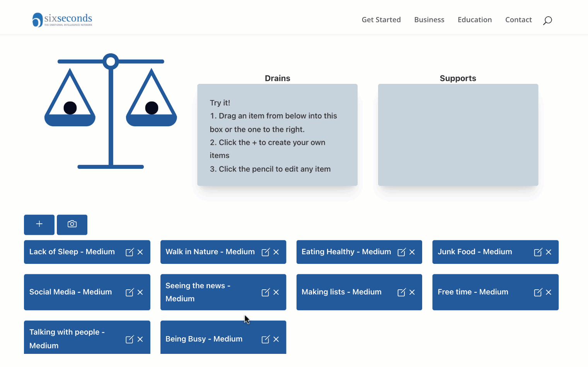Edit the Junk Food item

tap(538, 252)
